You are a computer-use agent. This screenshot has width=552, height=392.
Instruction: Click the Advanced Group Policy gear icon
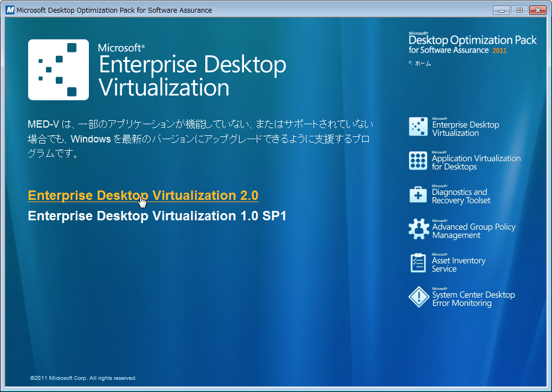point(418,229)
